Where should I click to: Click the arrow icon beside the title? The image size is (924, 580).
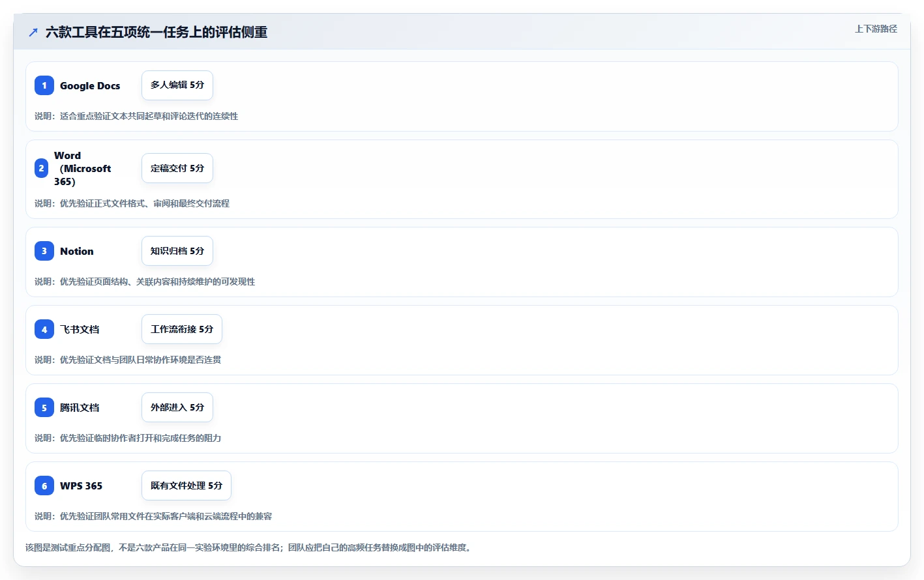(33, 32)
